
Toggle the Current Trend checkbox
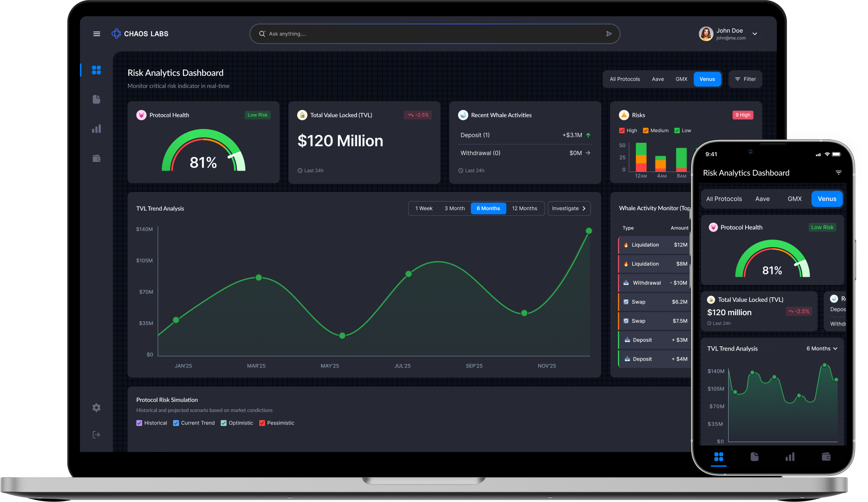tap(176, 423)
